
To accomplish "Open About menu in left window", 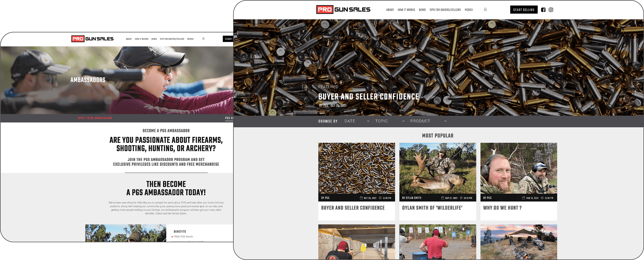I will tap(129, 39).
